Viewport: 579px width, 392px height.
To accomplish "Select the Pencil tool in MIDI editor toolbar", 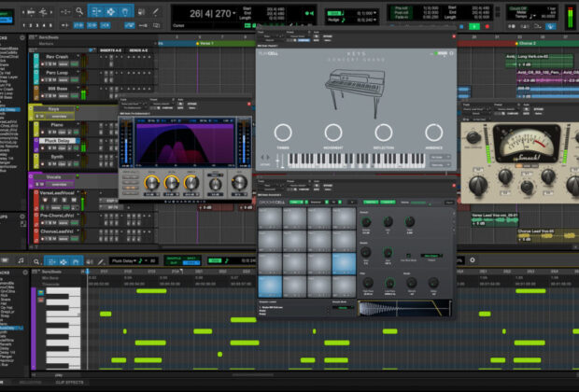I will 101,261.
